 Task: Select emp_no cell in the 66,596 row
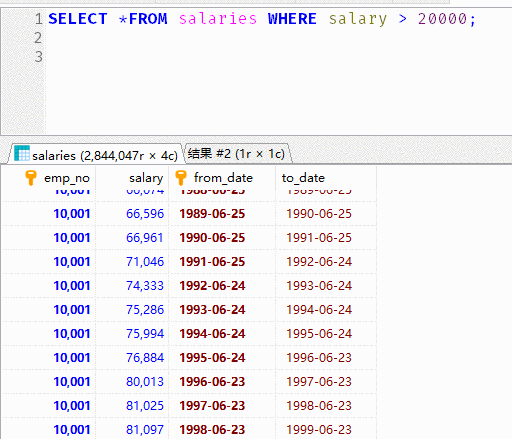(49, 214)
